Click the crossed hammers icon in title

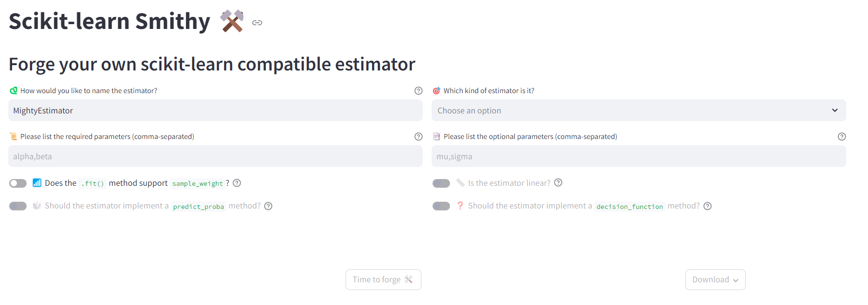tap(232, 21)
